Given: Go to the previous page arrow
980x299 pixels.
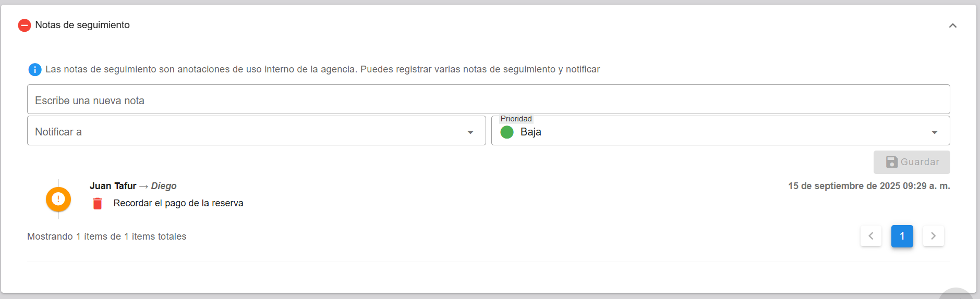Looking at the screenshot, I should point(871,236).
